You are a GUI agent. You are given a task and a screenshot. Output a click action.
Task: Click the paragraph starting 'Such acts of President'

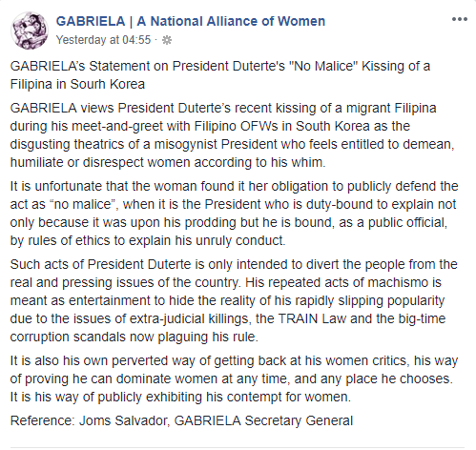point(234,300)
